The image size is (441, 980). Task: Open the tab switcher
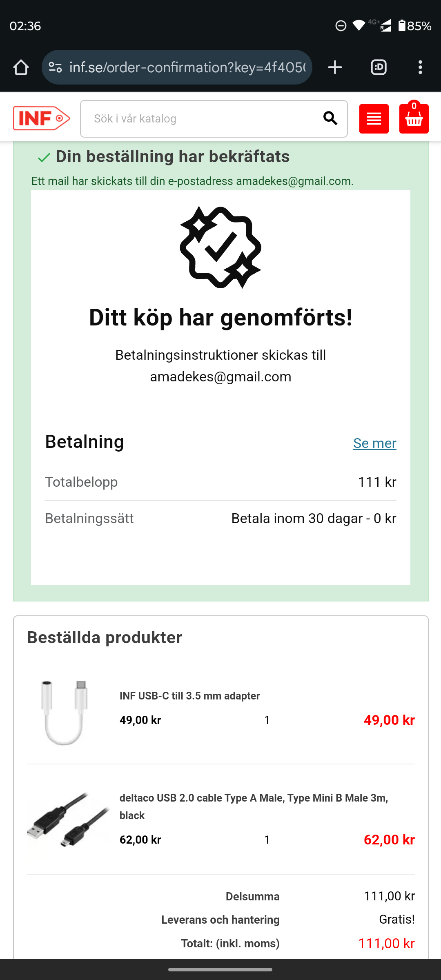(x=379, y=67)
